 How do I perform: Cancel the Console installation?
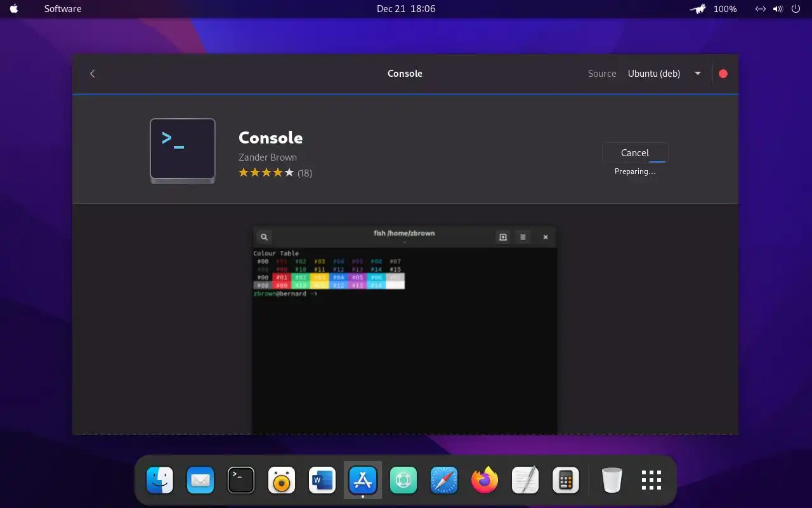635,152
